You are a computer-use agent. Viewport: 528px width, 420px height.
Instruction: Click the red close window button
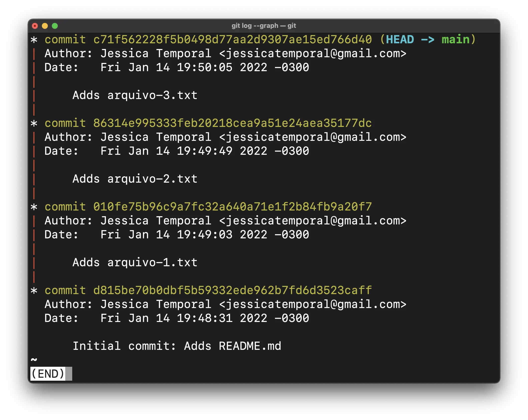click(35, 26)
